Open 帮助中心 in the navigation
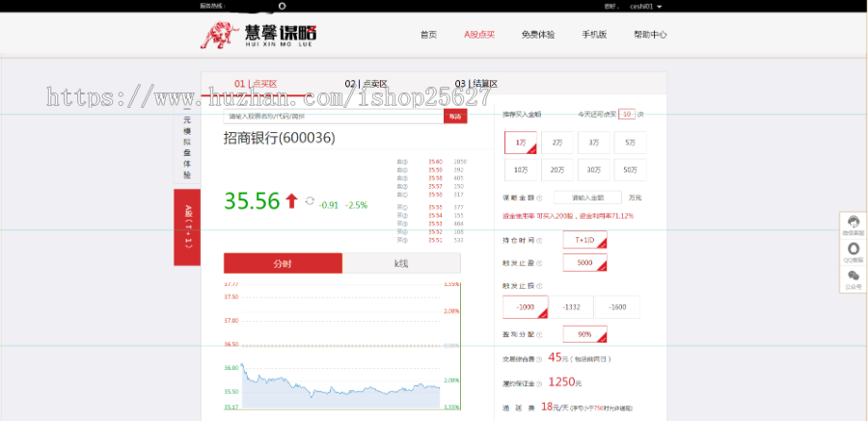 tap(650, 35)
